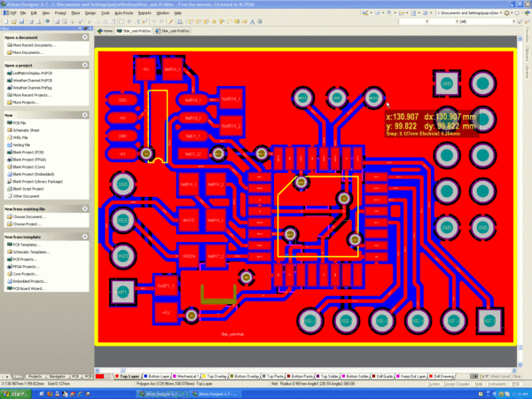Click the Undo arrow icon
Screen dimensions: 532x399
(x=153, y=21)
